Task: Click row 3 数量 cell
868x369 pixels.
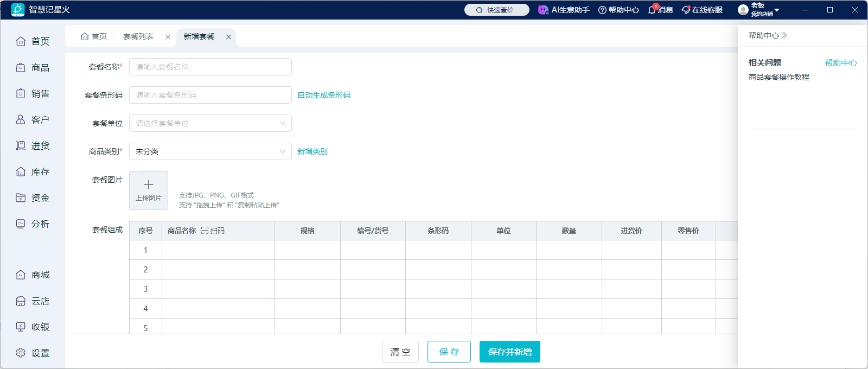Action: pos(569,289)
